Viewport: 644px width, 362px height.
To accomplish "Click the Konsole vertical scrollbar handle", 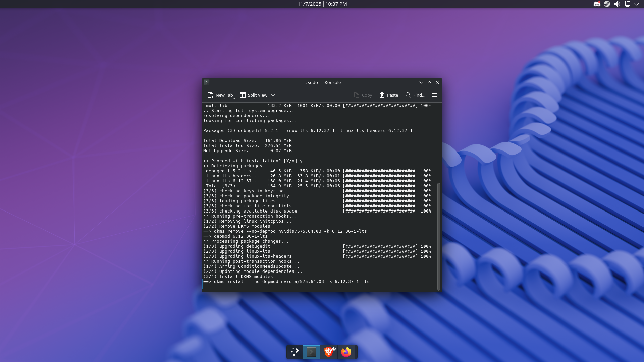I will click(439, 236).
